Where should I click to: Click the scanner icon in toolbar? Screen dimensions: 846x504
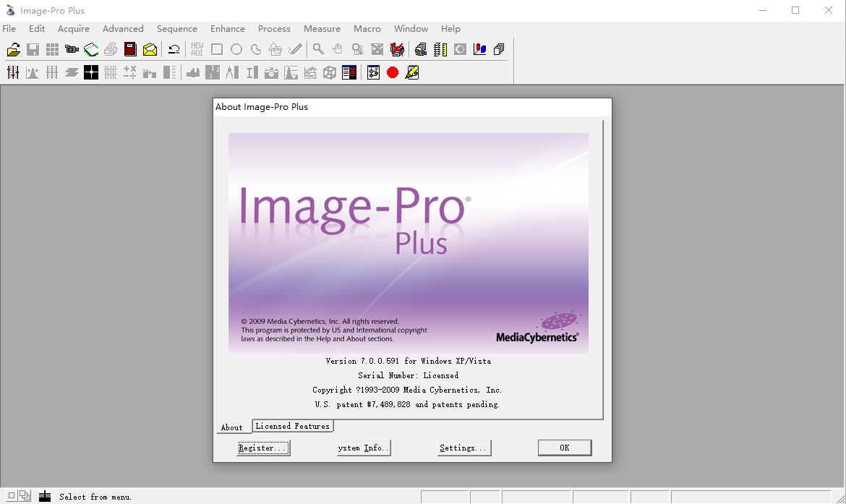pyautogui.click(x=91, y=50)
